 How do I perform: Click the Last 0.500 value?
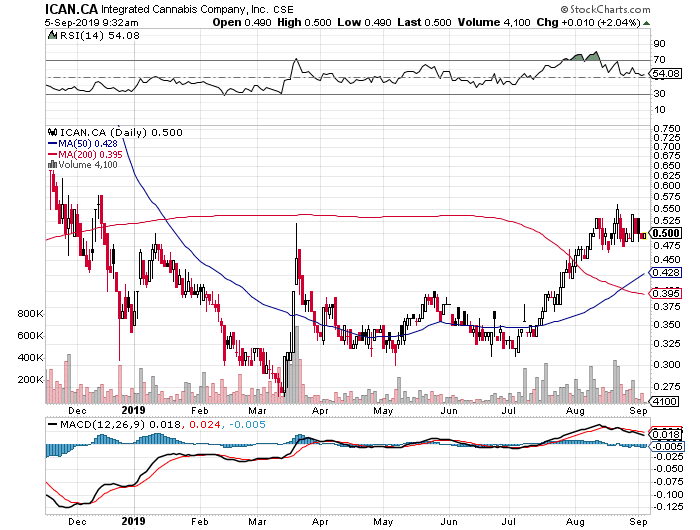(x=424, y=22)
